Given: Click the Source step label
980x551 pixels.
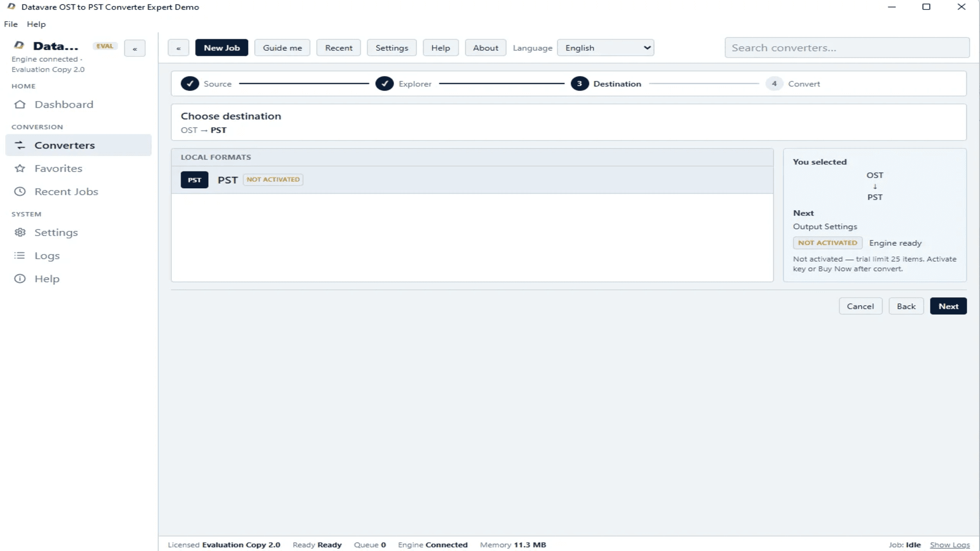Looking at the screenshot, I should coord(217,84).
